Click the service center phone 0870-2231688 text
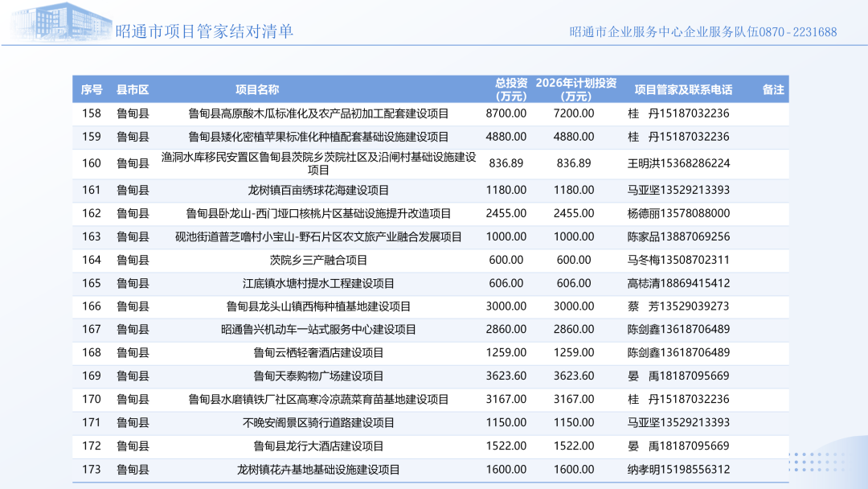Viewport: 868px width, 489px height. click(x=798, y=32)
